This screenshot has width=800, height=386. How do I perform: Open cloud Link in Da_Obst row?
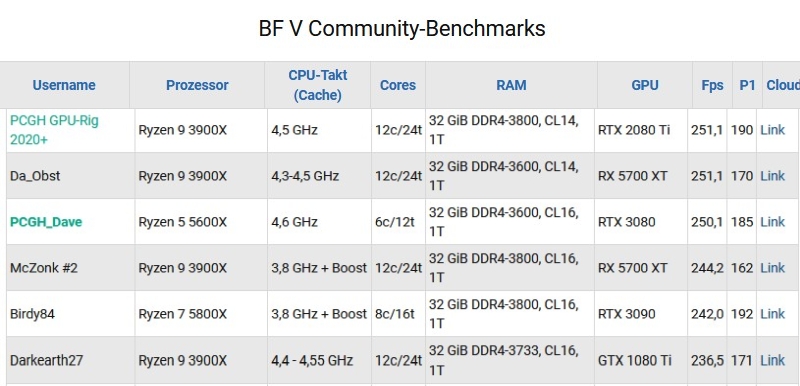[772, 176]
